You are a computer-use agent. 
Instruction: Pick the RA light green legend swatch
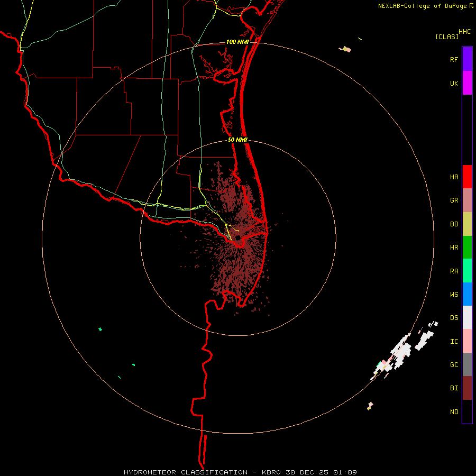click(x=467, y=271)
